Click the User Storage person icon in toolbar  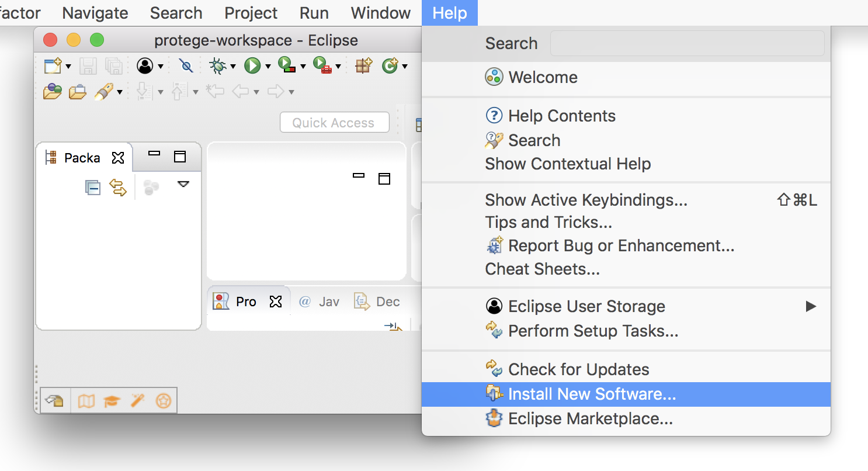[x=145, y=65]
